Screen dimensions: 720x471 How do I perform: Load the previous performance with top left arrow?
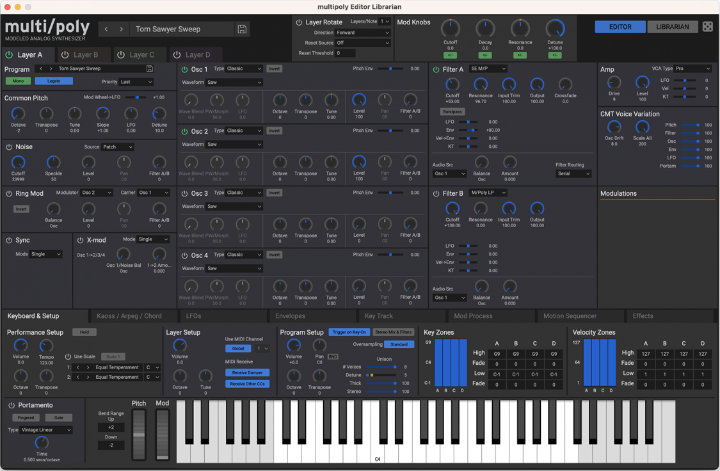[106, 29]
